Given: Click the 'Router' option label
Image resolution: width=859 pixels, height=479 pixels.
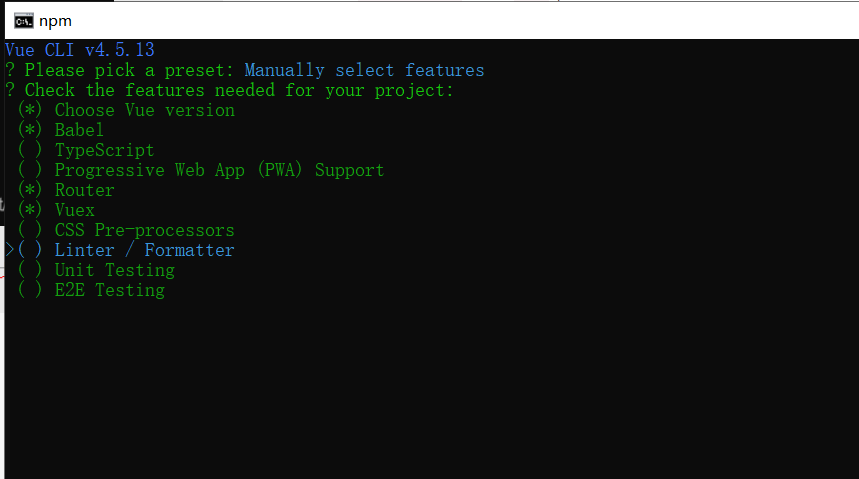Looking at the screenshot, I should (x=84, y=190).
